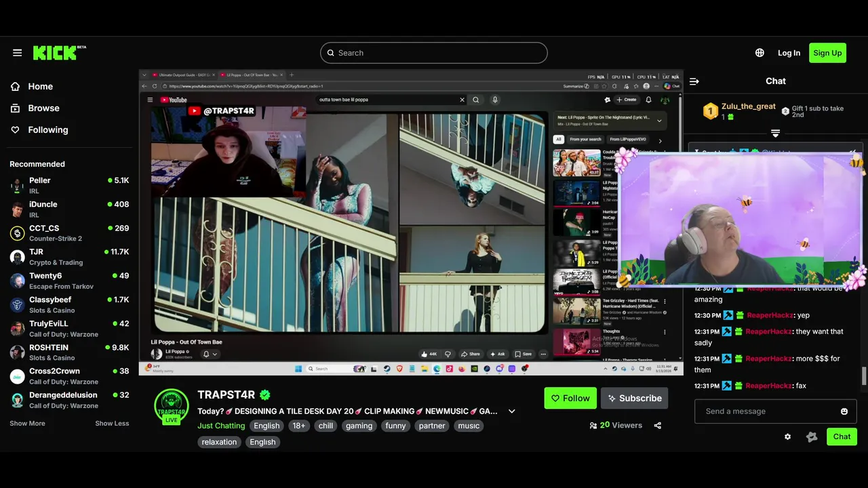This screenshot has height=488, width=868.
Task: Show More recommended channels
Action: [27, 424]
